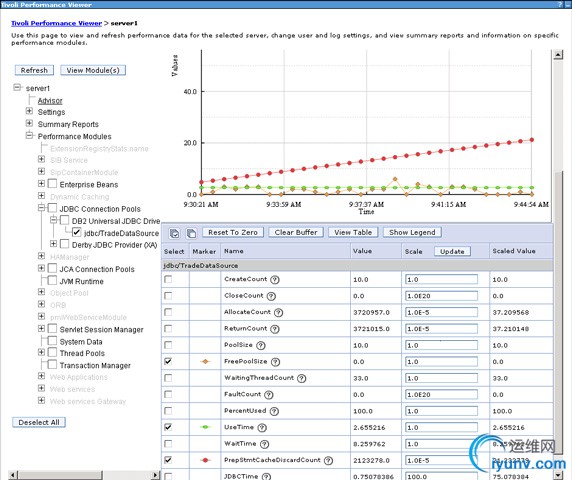
Task: Select the CloseCount checkbox
Action: point(168,296)
